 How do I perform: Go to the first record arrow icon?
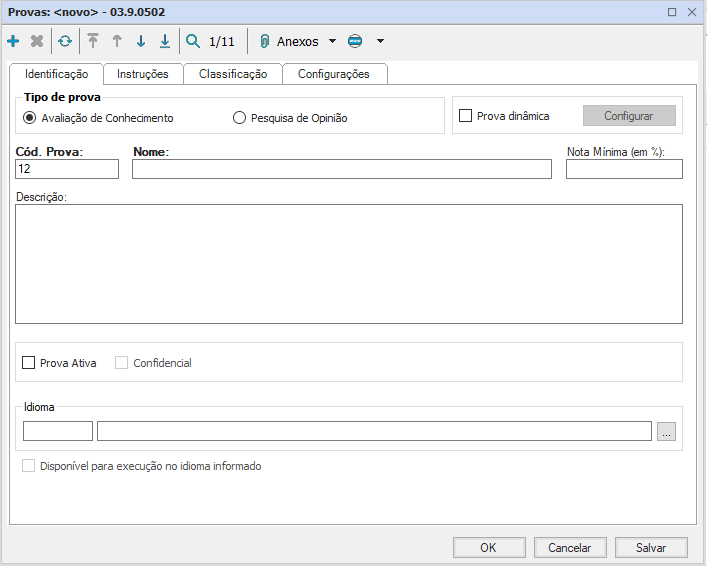click(x=93, y=42)
